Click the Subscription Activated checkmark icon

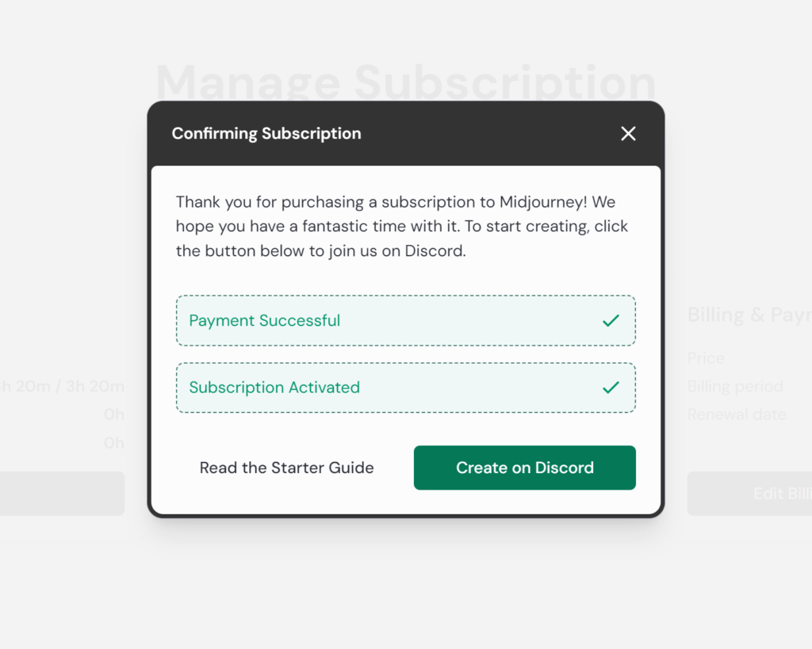point(611,387)
